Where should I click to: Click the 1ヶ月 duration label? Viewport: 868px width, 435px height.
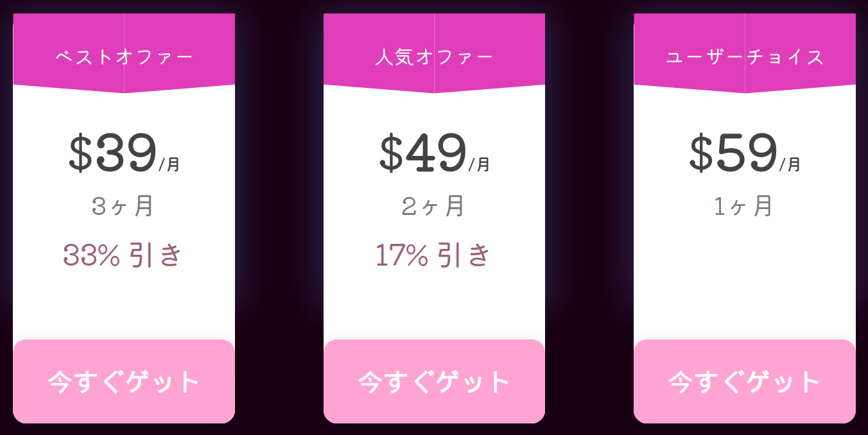[x=743, y=206]
